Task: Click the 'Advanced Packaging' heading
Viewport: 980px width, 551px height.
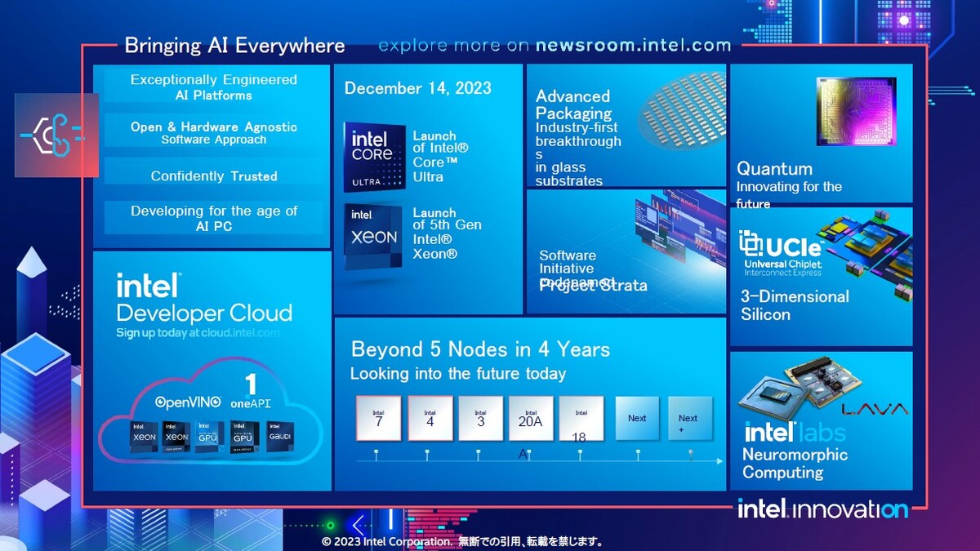Action: coord(574,105)
